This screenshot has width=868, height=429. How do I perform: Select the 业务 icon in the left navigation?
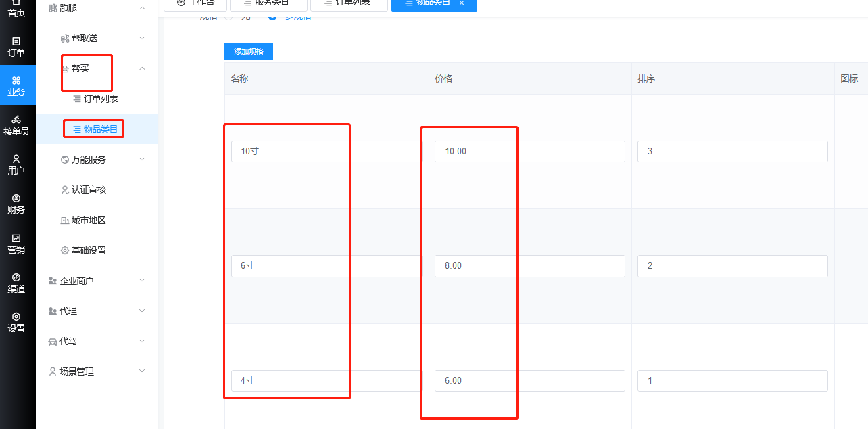point(16,86)
